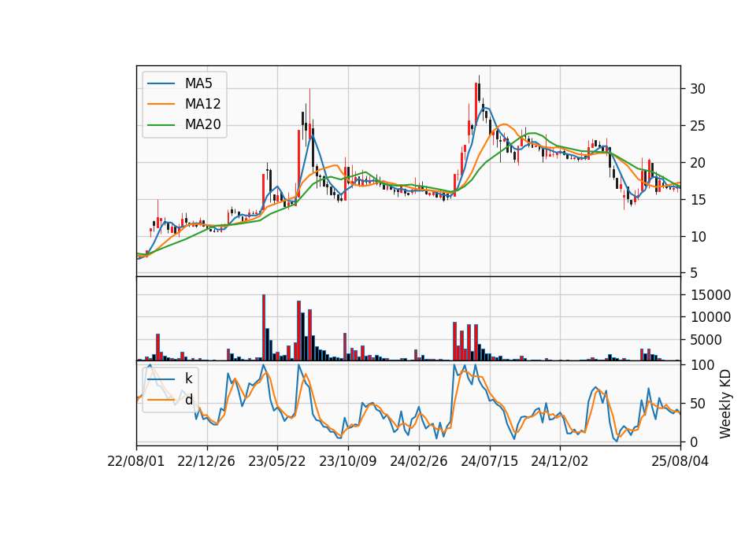Click the 22/08/01 date tick label
This screenshot has height=543, width=756.
(136, 461)
